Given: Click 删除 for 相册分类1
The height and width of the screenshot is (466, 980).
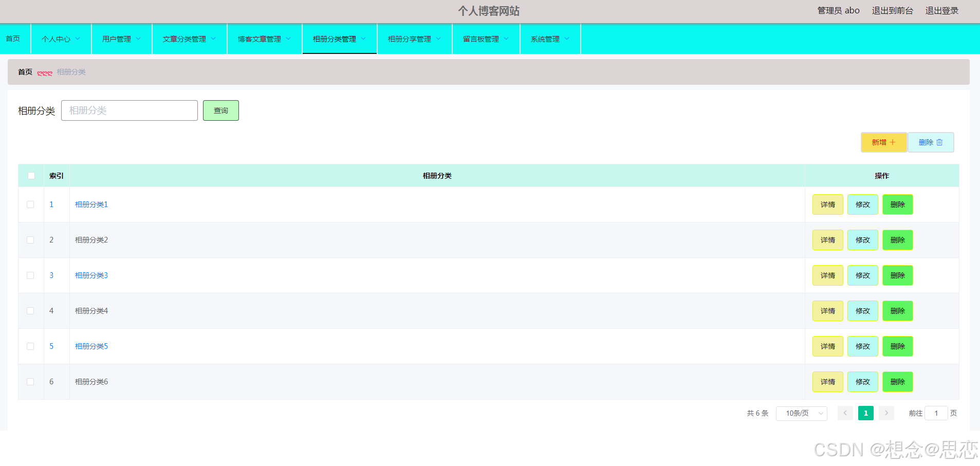Looking at the screenshot, I should click(x=898, y=204).
